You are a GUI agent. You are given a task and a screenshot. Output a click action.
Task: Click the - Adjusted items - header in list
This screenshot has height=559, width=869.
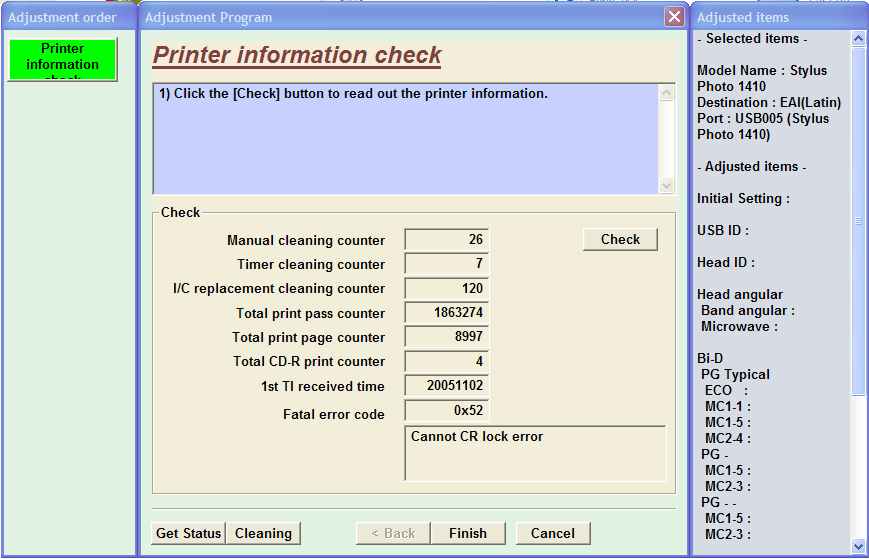tap(752, 166)
